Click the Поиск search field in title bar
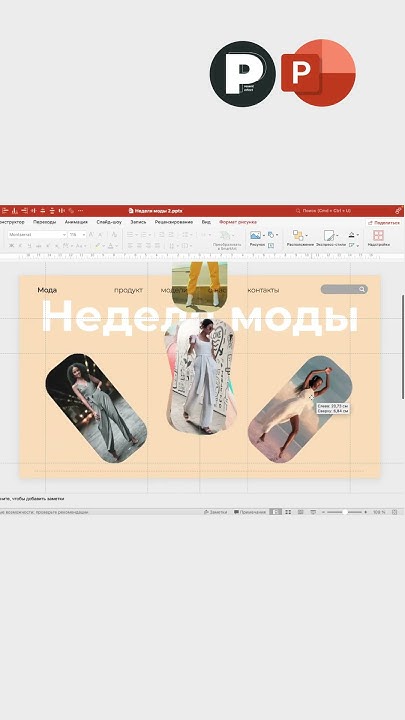The width and height of the screenshot is (405, 720). [x=326, y=211]
